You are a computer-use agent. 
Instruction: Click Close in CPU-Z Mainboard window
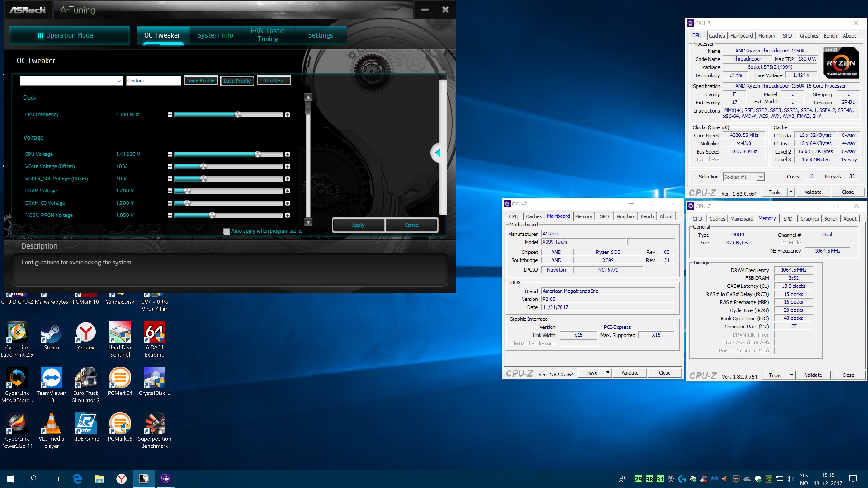tap(665, 373)
